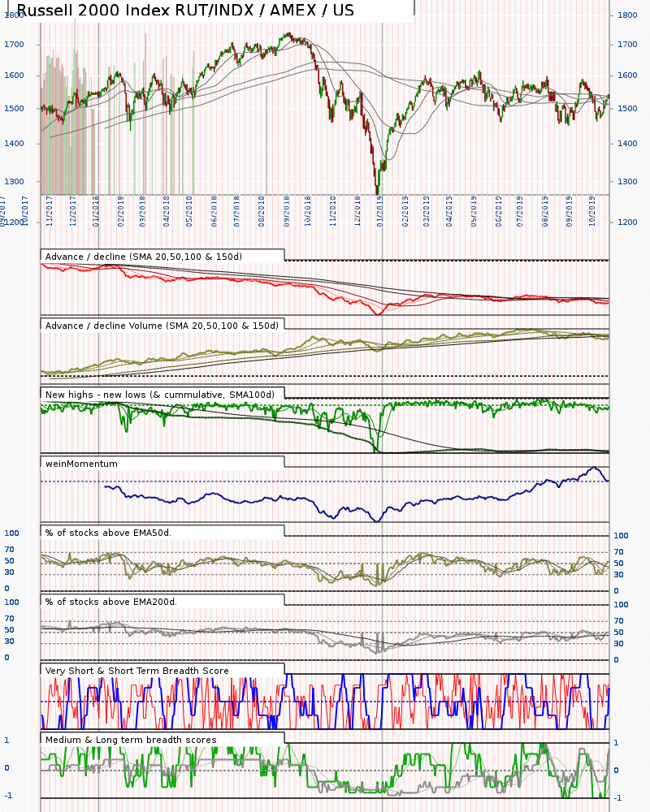Click -1 on the breadth scores left axis
Image resolution: width=650 pixels, height=812 pixels.
pos(8,796)
